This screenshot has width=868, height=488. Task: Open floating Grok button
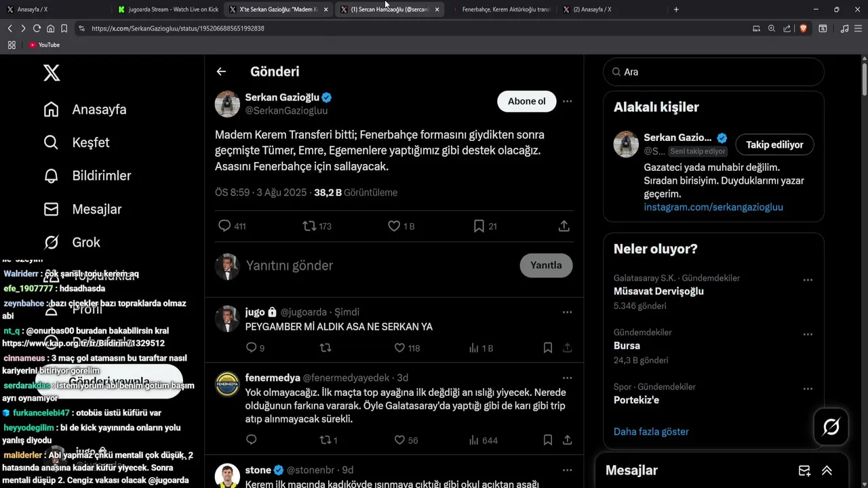pos(831,426)
